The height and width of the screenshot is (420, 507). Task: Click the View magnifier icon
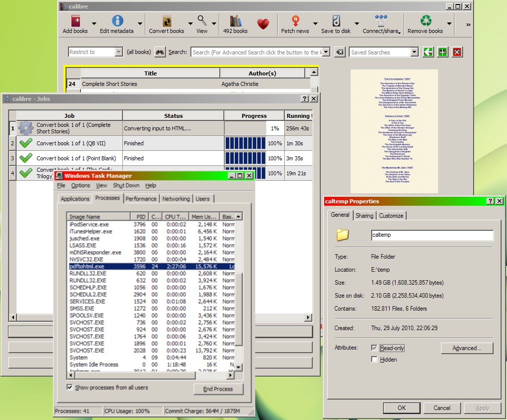[202, 21]
